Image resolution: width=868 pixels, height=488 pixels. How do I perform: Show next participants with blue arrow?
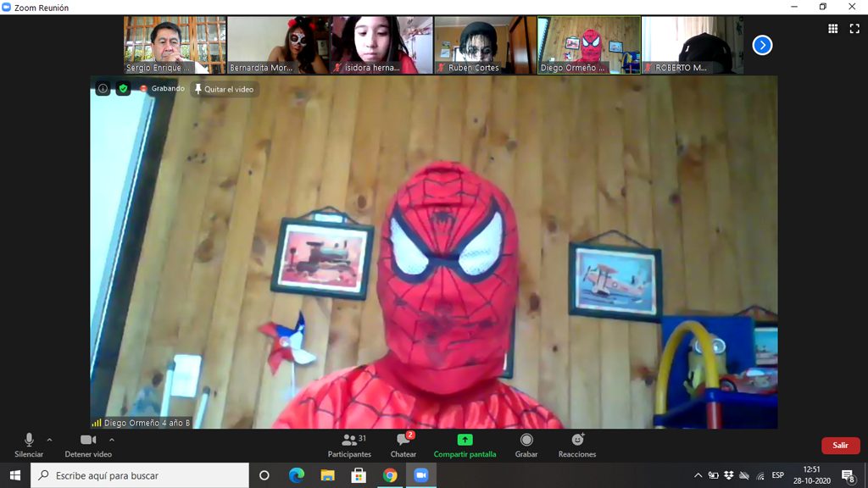pos(762,45)
